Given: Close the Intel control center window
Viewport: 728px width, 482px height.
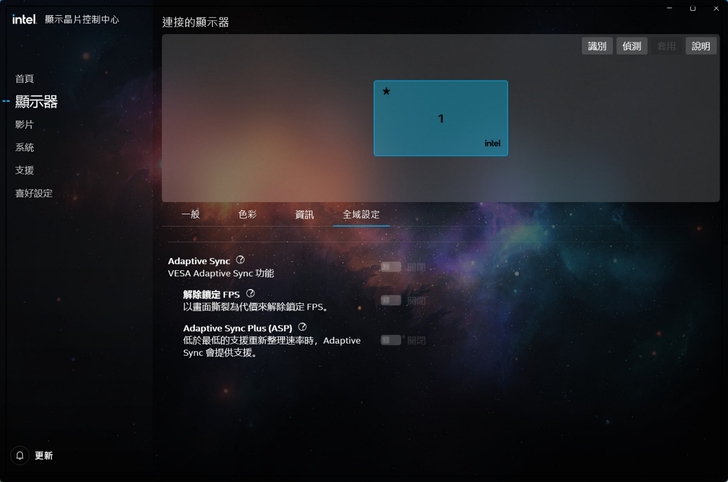Looking at the screenshot, I should click(x=716, y=8).
